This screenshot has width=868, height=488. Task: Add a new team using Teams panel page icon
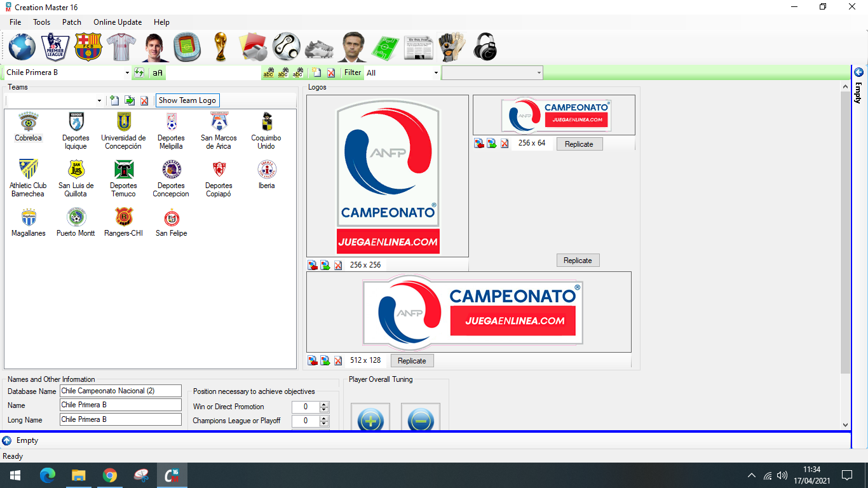[114, 100]
